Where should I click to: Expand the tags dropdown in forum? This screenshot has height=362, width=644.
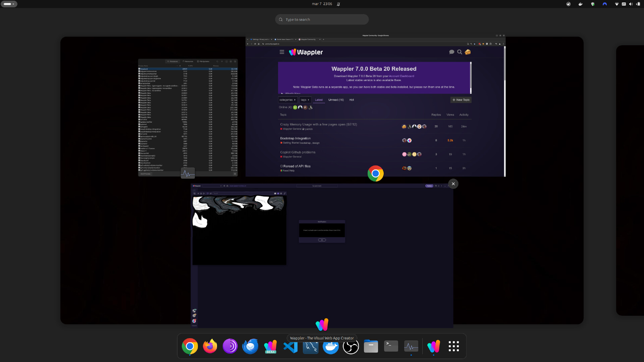pyautogui.click(x=305, y=100)
